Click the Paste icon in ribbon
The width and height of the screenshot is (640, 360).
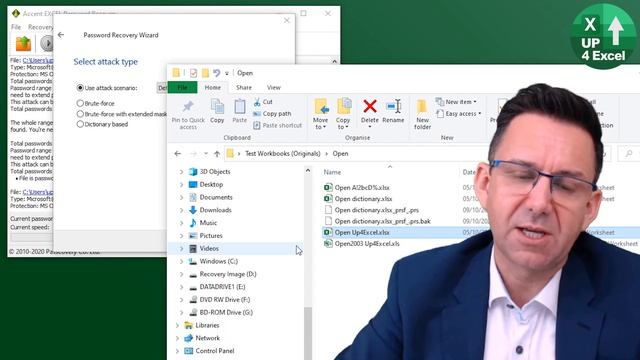pos(240,106)
